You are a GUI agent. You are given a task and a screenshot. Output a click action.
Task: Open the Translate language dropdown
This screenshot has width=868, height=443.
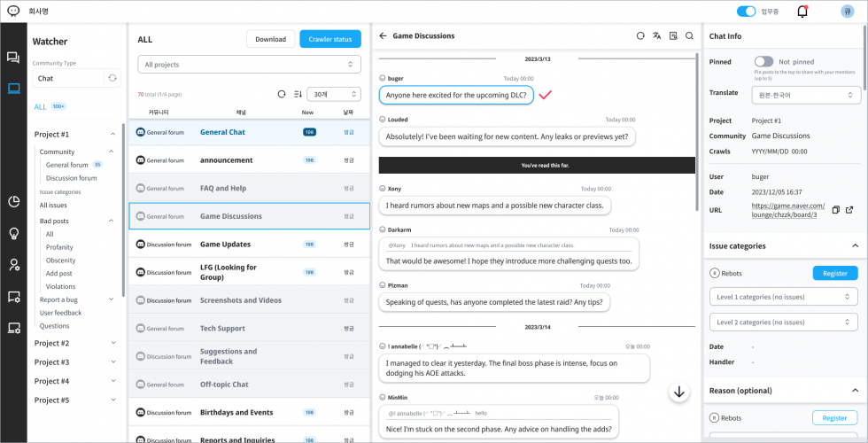805,95
